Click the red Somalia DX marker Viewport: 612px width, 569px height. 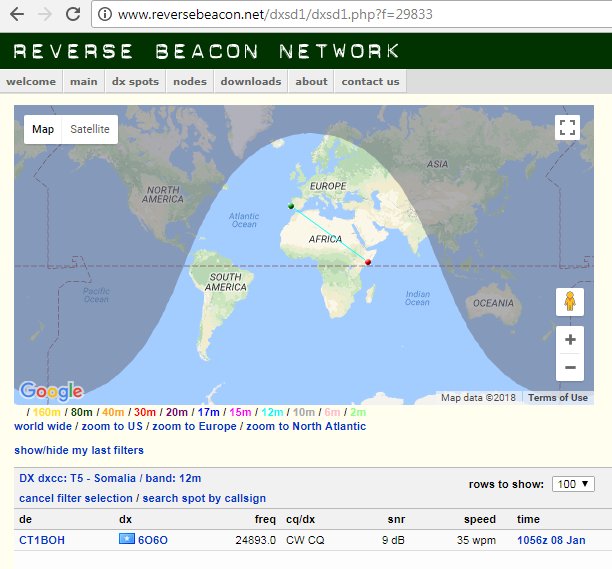pos(368,262)
